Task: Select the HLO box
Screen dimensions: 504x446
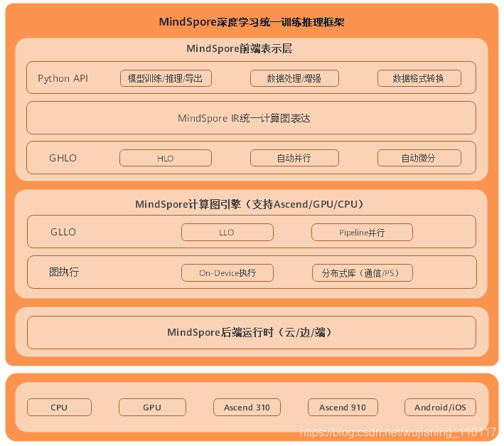Action: [166, 158]
